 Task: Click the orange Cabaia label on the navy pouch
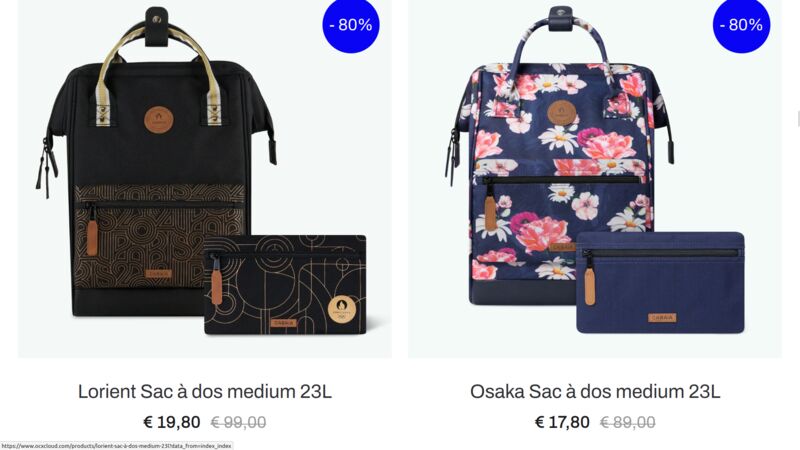point(662,317)
